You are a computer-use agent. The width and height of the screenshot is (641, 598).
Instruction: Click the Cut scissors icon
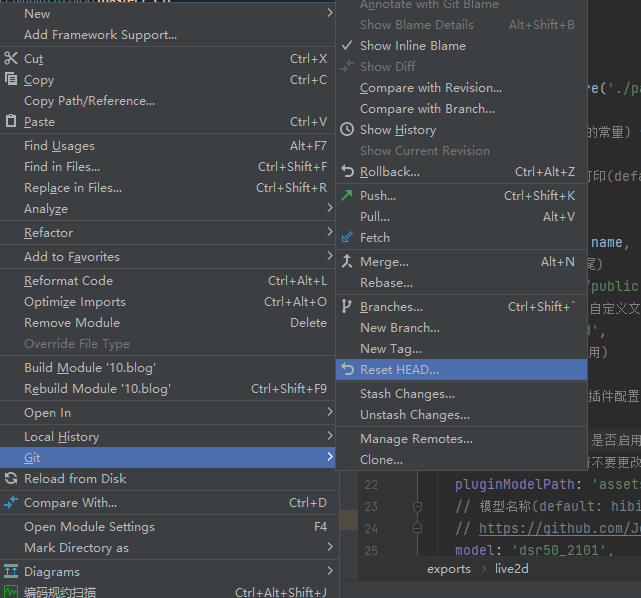point(11,58)
